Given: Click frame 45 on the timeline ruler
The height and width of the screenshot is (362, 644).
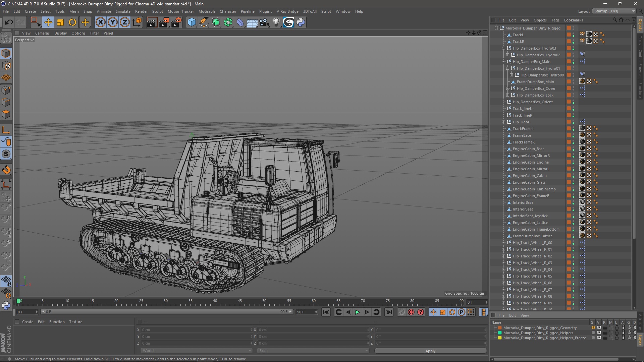Looking at the screenshot, I should coord(239,301).
